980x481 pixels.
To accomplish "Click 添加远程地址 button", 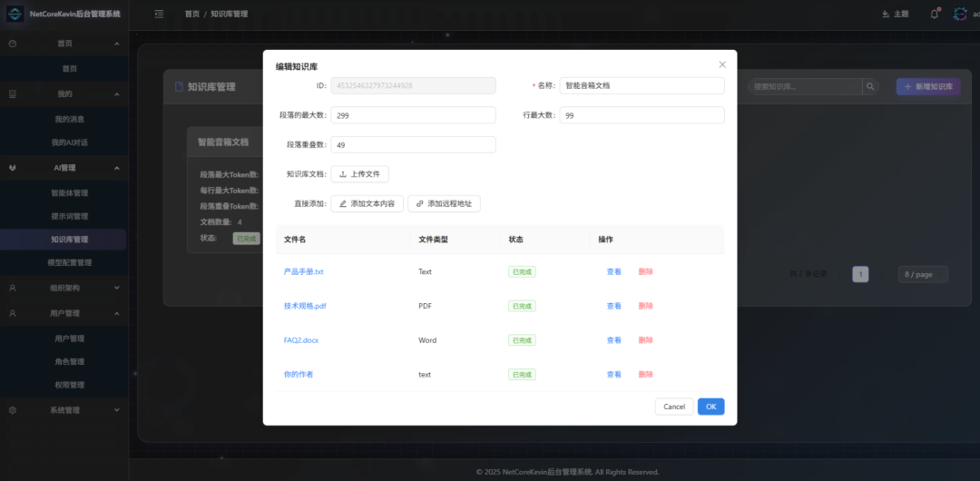I will click(444, 203).
